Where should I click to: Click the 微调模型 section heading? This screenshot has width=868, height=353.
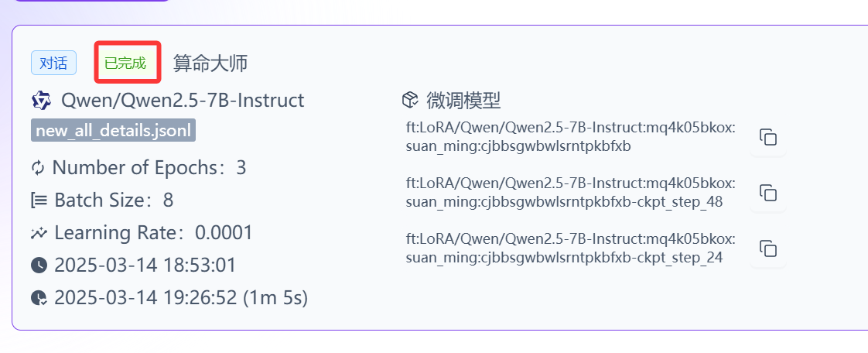point(463,101)
